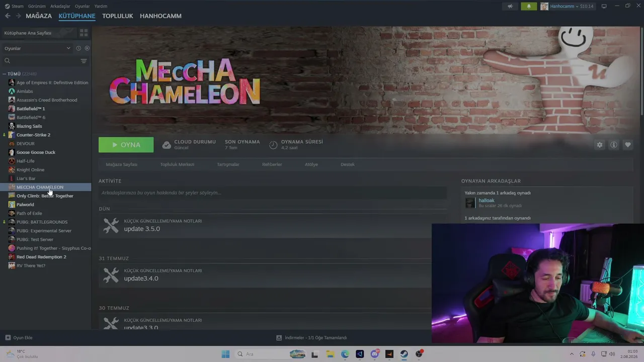Click the green OYNA play button
Image resolution: width=644 pixels, height=362 pixels.
pos(126,145)
